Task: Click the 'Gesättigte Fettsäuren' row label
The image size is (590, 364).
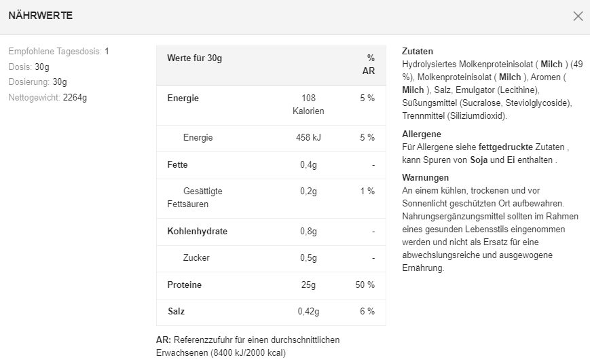Action: click(195, 198)
